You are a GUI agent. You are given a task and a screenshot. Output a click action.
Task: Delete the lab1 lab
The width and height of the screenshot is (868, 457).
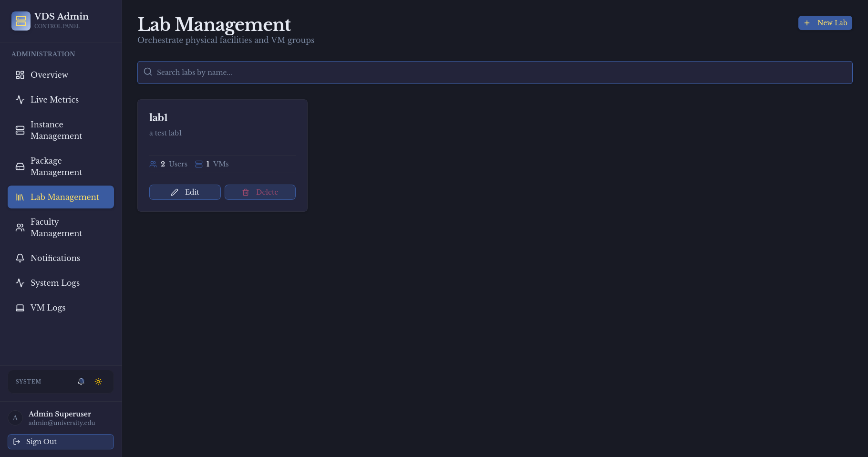tap(260, 192)
